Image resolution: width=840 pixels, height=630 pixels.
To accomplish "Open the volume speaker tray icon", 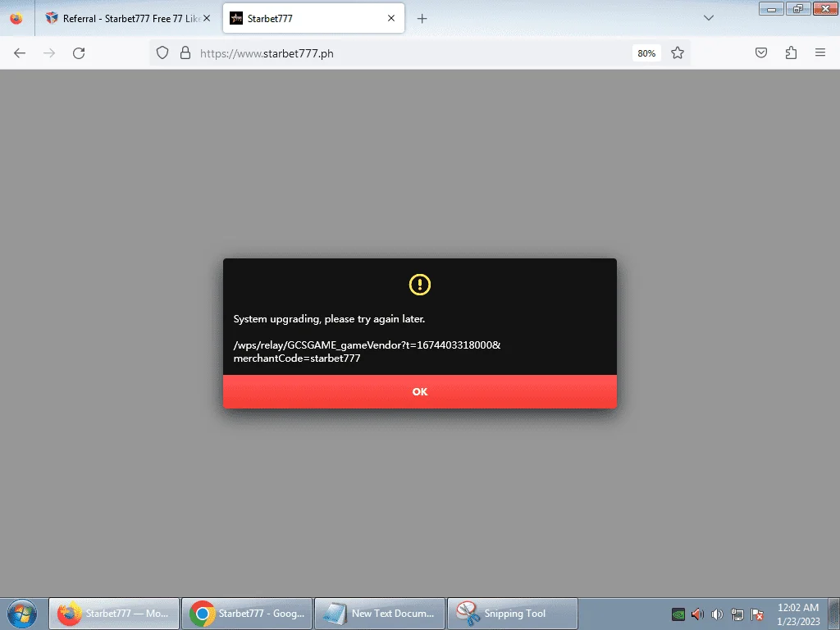I will (x=717, y=614).
